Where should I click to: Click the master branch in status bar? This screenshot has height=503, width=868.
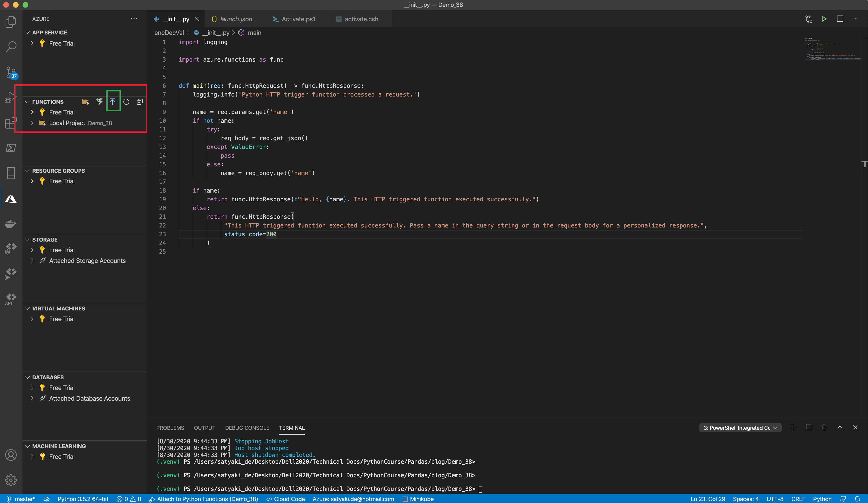click(21, 499)
